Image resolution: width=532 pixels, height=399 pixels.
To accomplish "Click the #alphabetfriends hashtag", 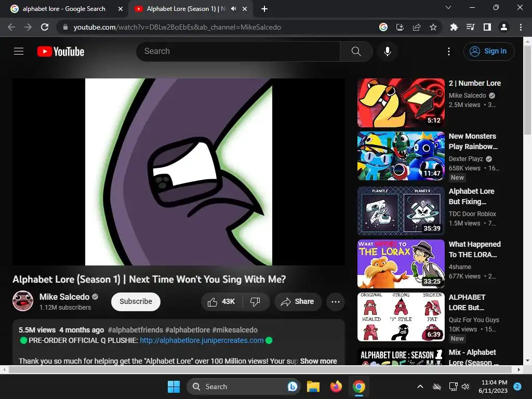I will (136, 330).
